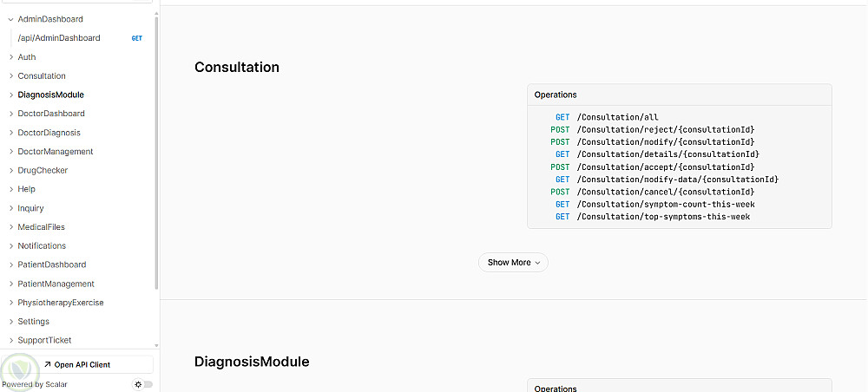The width and height of the screenshot is (868, 392).
Task: Click Show More under Consultation
Action: tap(513, 263)
